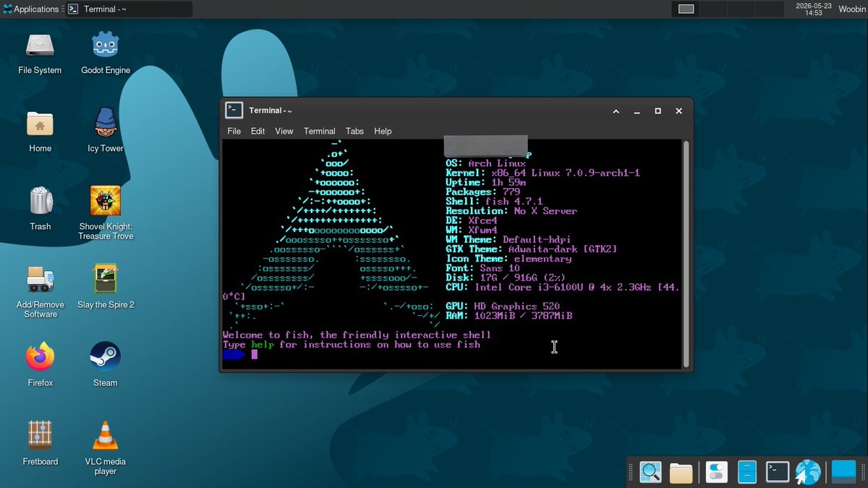Click the 'OS: Arch Linux' line
Screen dimensions: 868x488
(x=485, y=163)
